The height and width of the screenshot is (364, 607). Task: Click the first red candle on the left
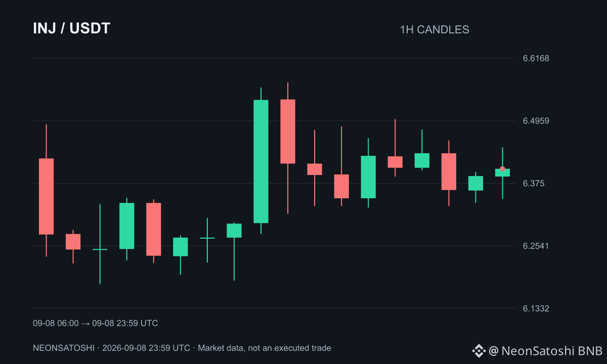coord(46,196)
